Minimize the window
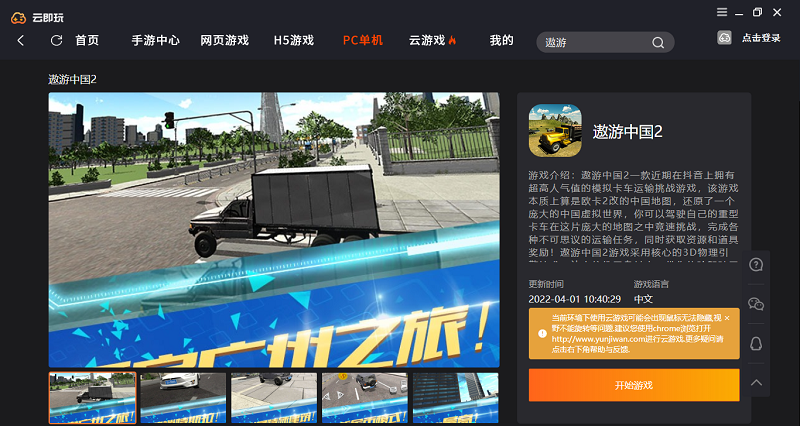800x426 pixels. (739, 13)
